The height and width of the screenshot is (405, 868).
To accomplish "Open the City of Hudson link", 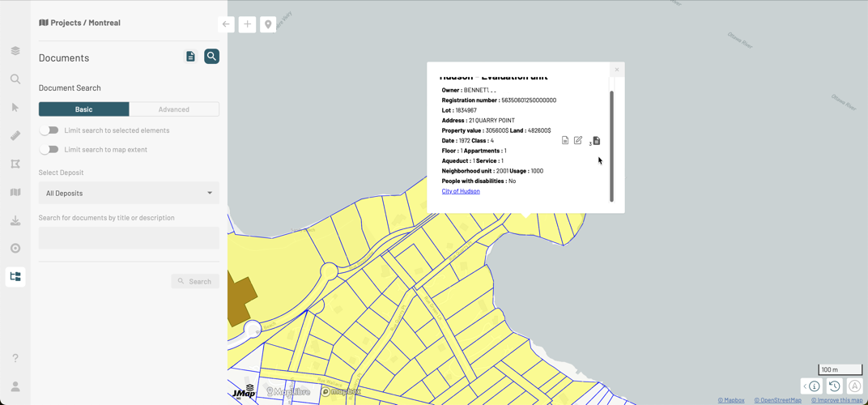I will 461,191.
